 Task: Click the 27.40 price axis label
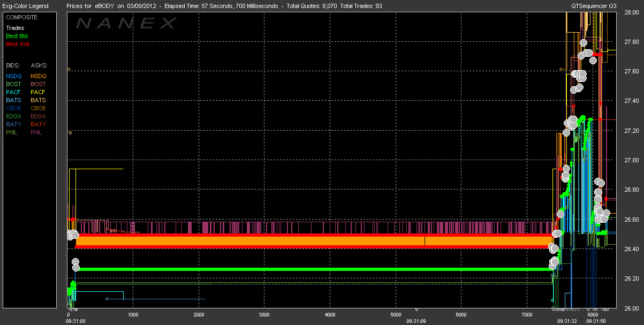pos(631,101)
